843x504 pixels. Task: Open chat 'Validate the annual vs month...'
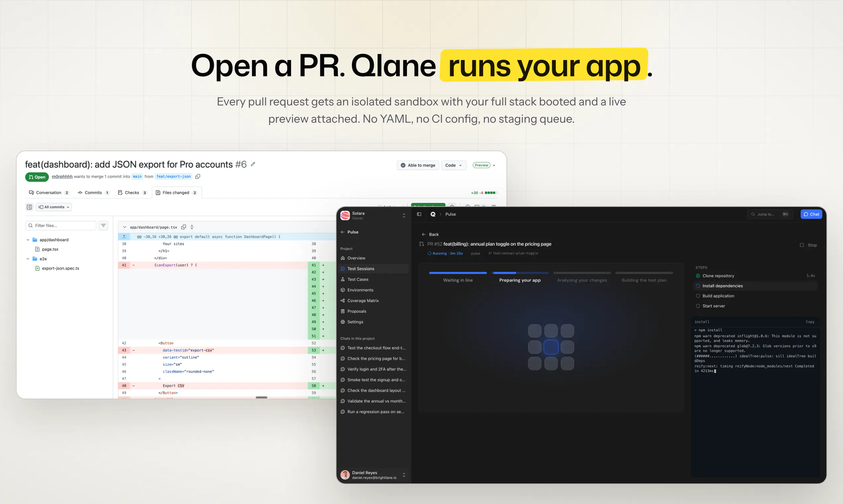tap(374, 401)
